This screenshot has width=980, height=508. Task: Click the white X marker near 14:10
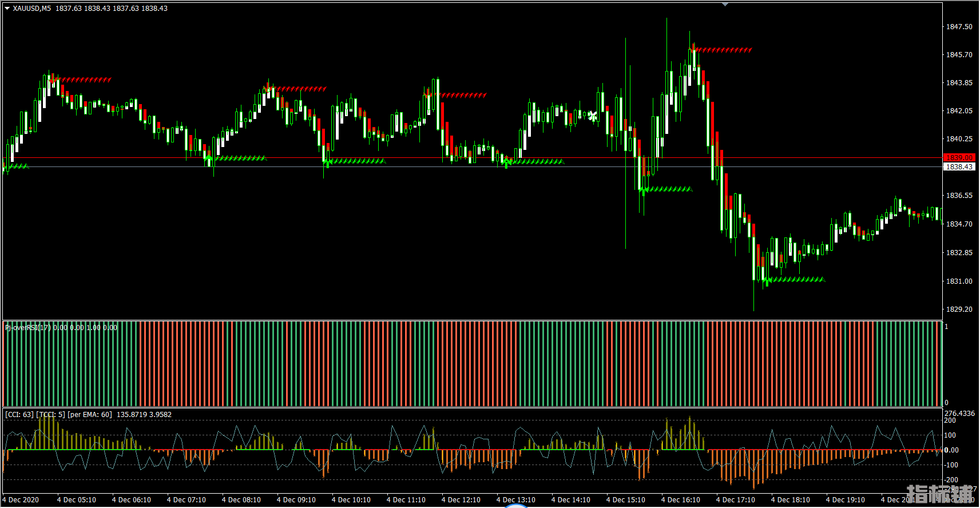(x=592, y=116)
